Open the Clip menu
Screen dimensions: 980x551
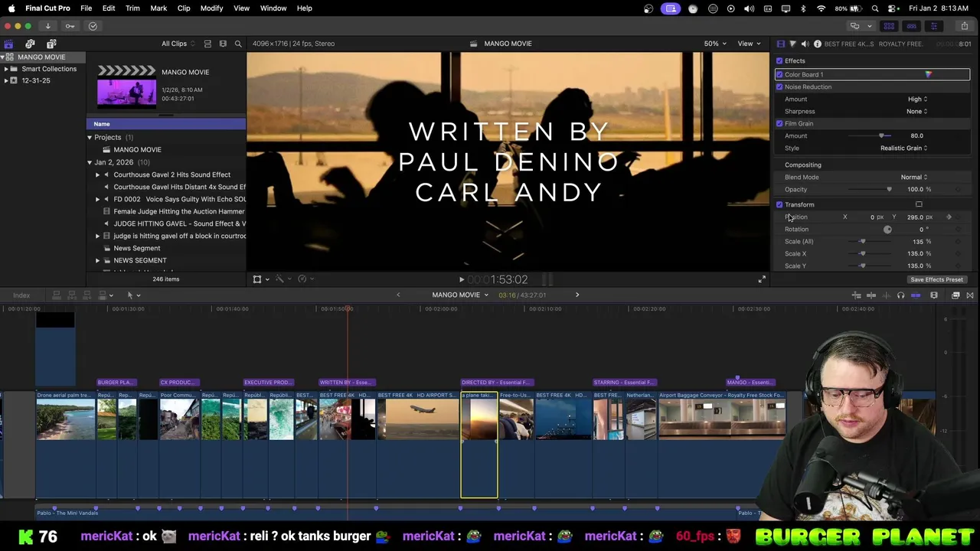tap(184, 8)
